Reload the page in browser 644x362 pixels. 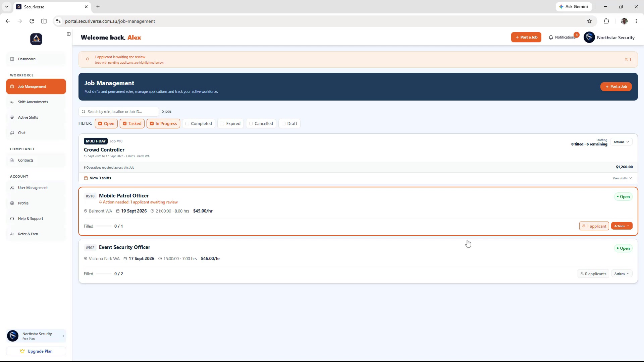pos(32,21)
